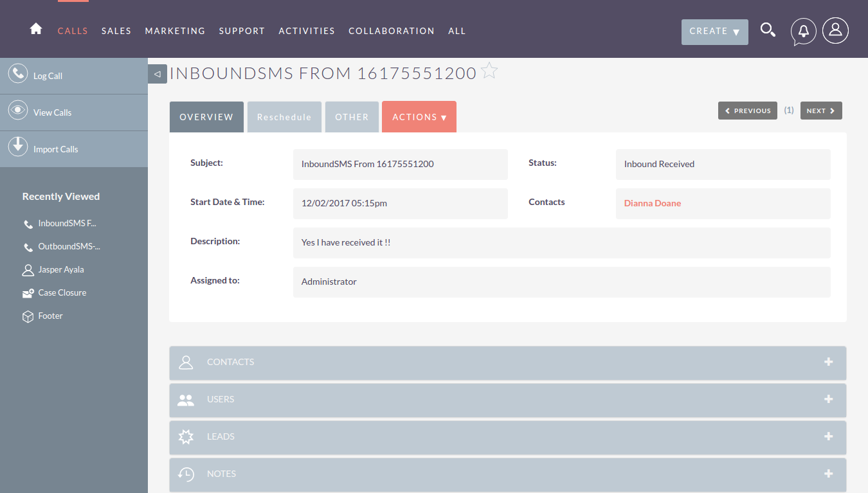The image size is (868, 493).
Task: Click the View Calls sidebar link
Action: coord(52,112)
